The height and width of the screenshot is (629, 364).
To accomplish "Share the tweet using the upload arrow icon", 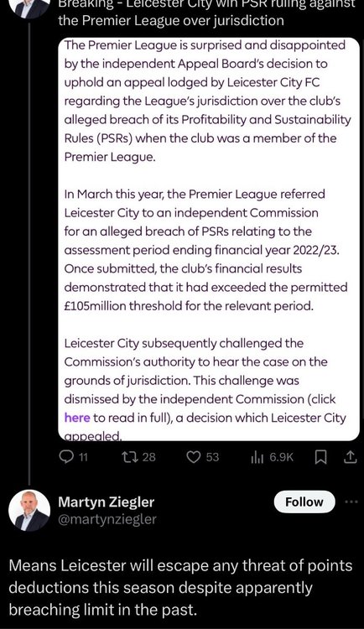I will [350, 456].
